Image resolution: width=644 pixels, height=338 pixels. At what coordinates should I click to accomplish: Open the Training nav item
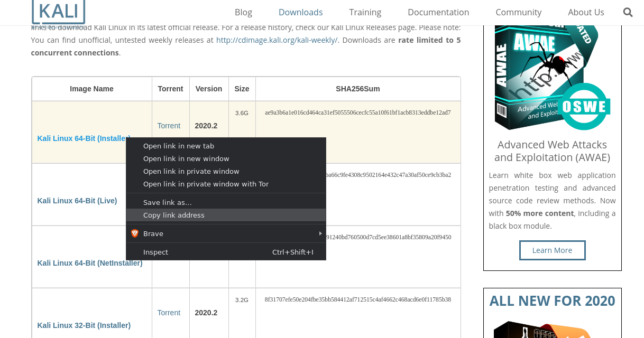tap(365, 12)
